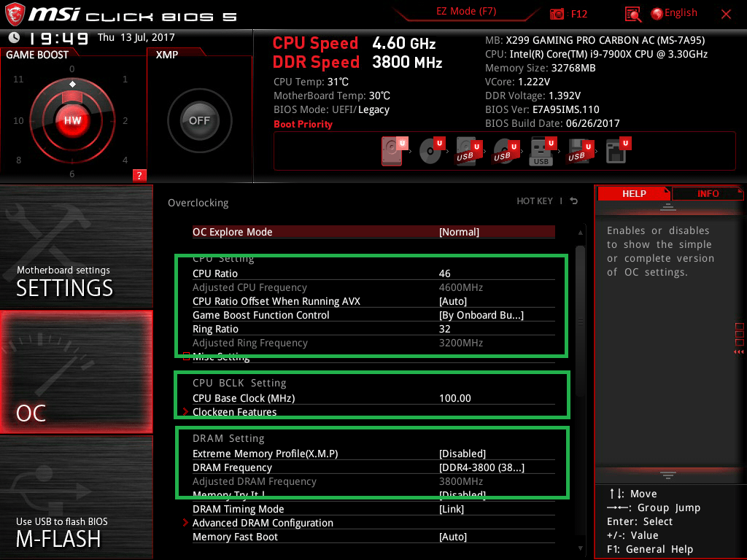Image resolution: width=747 pixels, height=560 pixels.
Task: Select the network boot device icon
Action: pyautogui.click(x=618, y=150)
